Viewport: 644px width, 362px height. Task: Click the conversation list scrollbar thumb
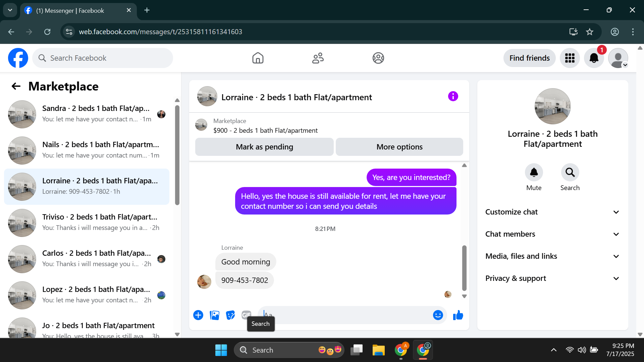[x=177, y=155]
